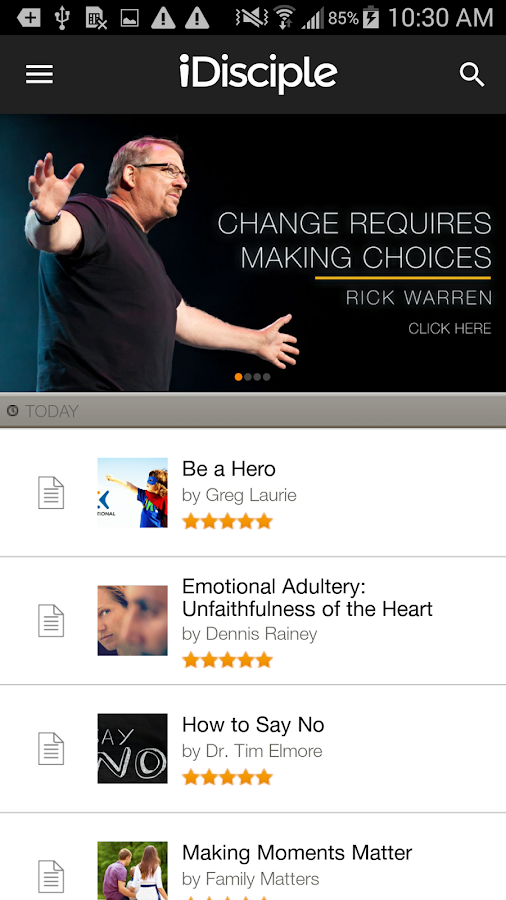This screenshot has width=506, height=900.
Task: Open the Rick Warren featured banner
Action: [x=253, y=253]
